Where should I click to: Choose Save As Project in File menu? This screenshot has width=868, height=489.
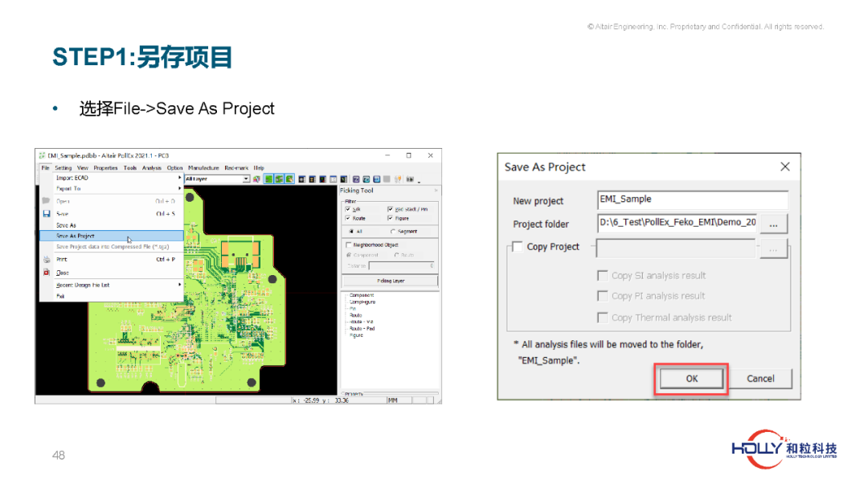76,236
